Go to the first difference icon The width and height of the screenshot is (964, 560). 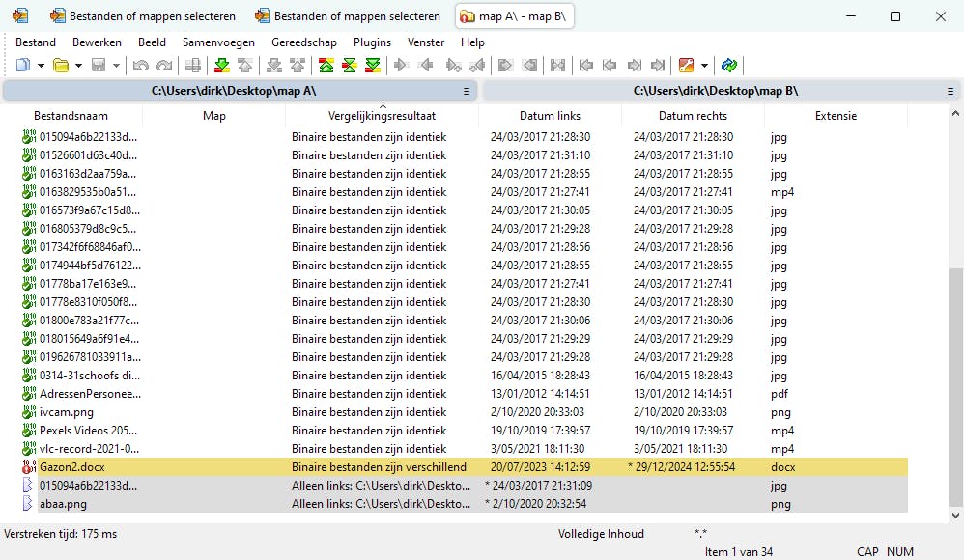point(326,66)
